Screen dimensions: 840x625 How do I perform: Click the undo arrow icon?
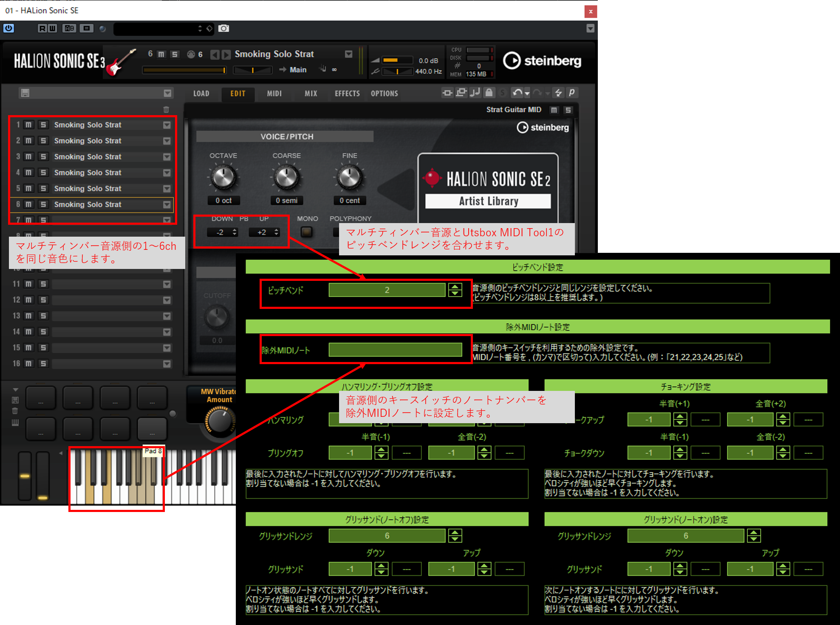[x=517, y=92]
